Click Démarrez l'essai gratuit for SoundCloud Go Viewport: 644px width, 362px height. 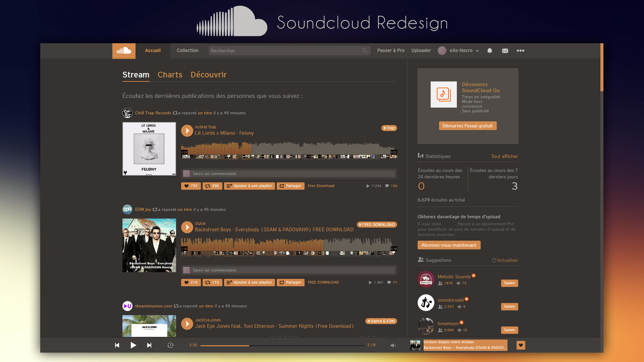pos(468,125)
